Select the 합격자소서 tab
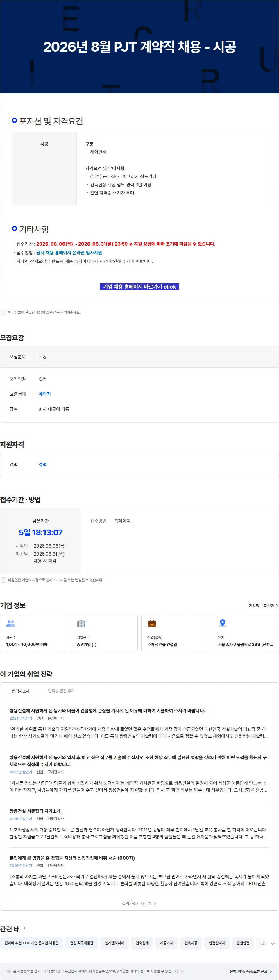 click(21, 691)
